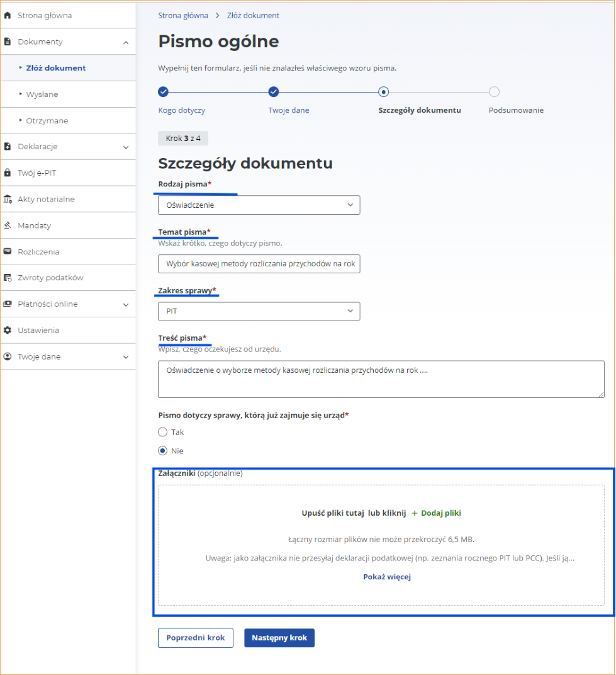Click the Akty notarialne icon
The width and height of the screenshot is (616, 675).
(x=8, y=199)
